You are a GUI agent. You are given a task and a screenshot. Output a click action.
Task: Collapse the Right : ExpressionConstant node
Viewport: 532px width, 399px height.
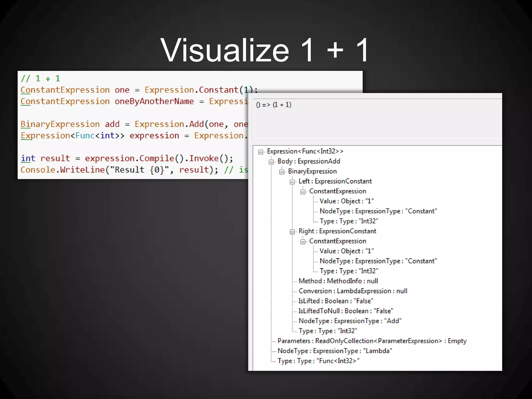pos(292,232)
